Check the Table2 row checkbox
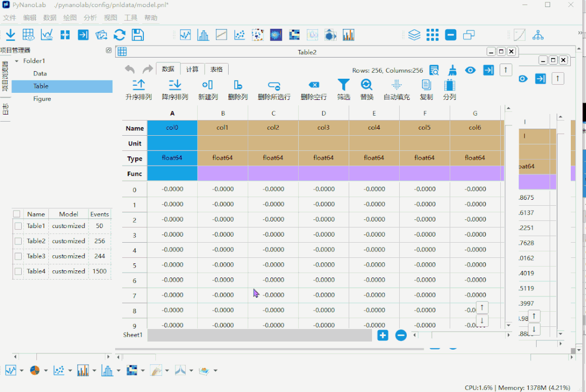586x392 pixels. [18, 242]
